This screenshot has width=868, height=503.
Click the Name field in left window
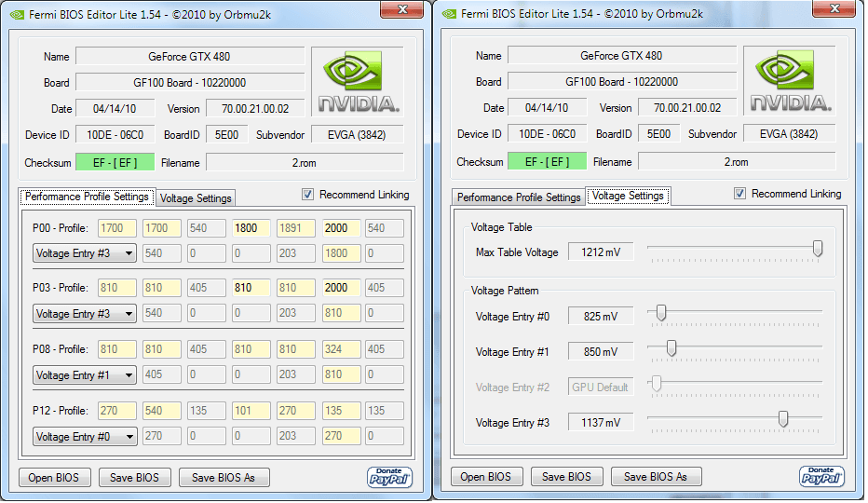[x=190, y=57]
